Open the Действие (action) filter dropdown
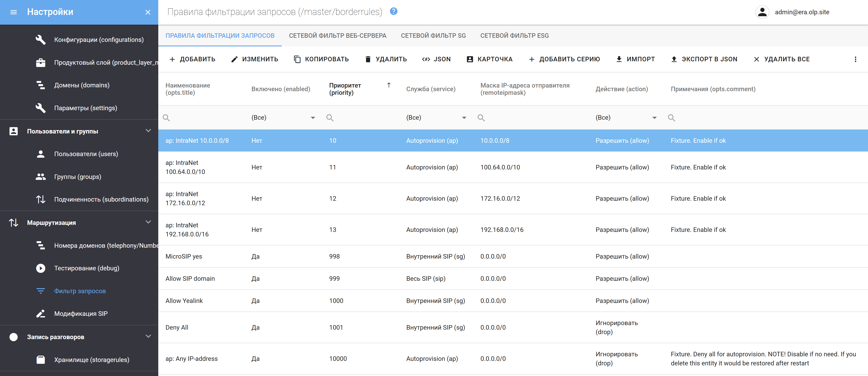The height and width of the screenshot is (376, 868). tap(654, 118)
